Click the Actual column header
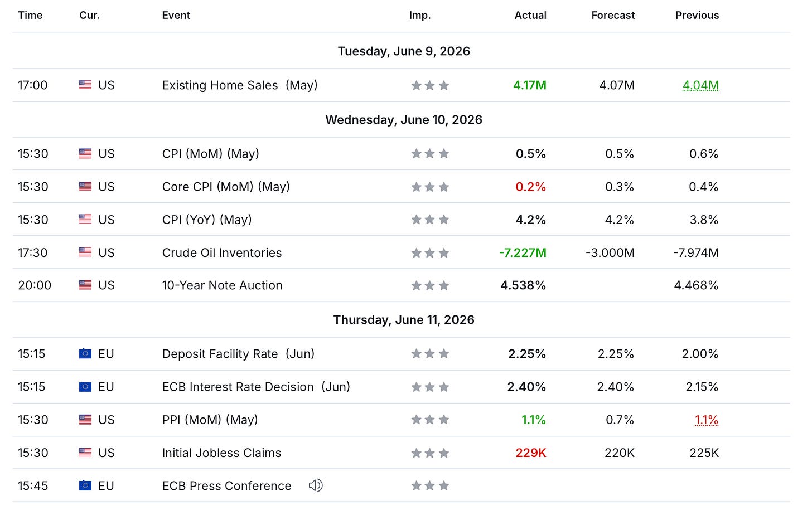This screenshot has width=812, height=515. tap(530, 16)
